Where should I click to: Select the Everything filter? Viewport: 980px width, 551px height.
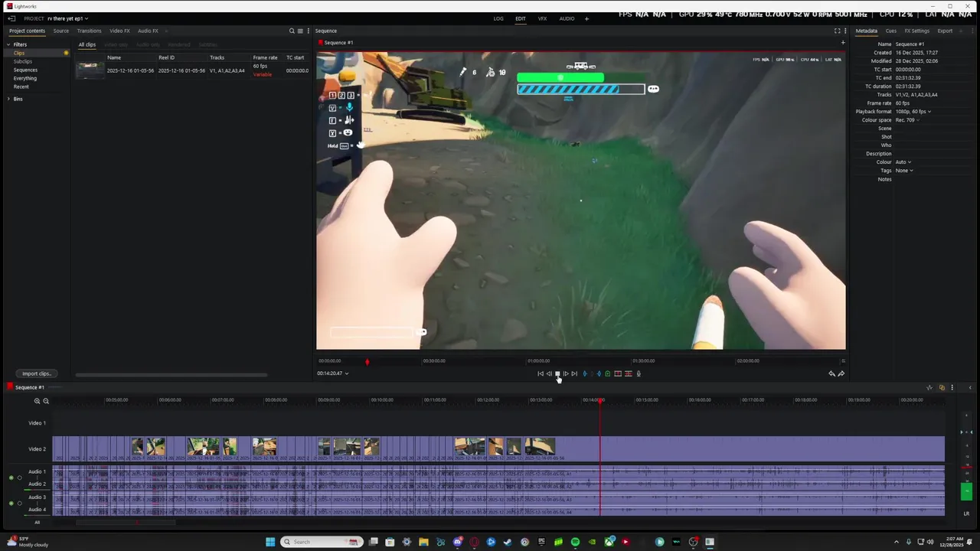24,78
